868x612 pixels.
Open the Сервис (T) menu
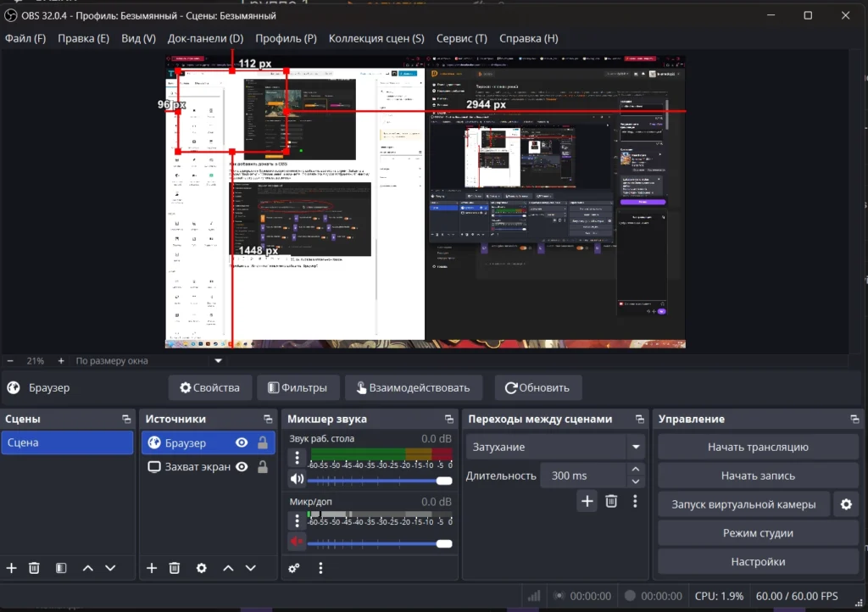[461, 38]
